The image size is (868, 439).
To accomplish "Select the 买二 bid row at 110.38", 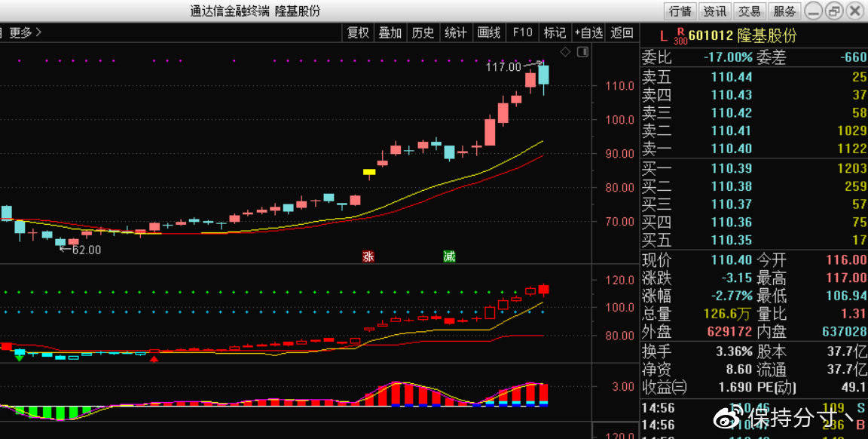I will (754, 186).
